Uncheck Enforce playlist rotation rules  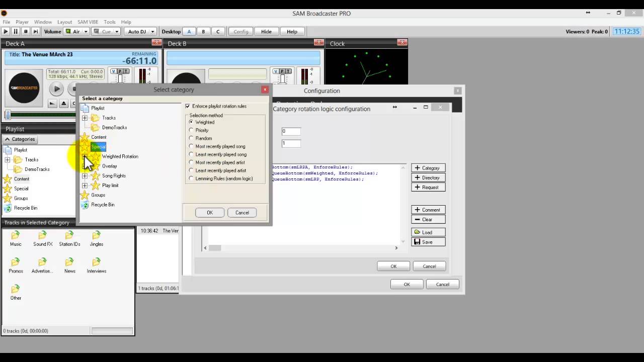tap(188, 106)
